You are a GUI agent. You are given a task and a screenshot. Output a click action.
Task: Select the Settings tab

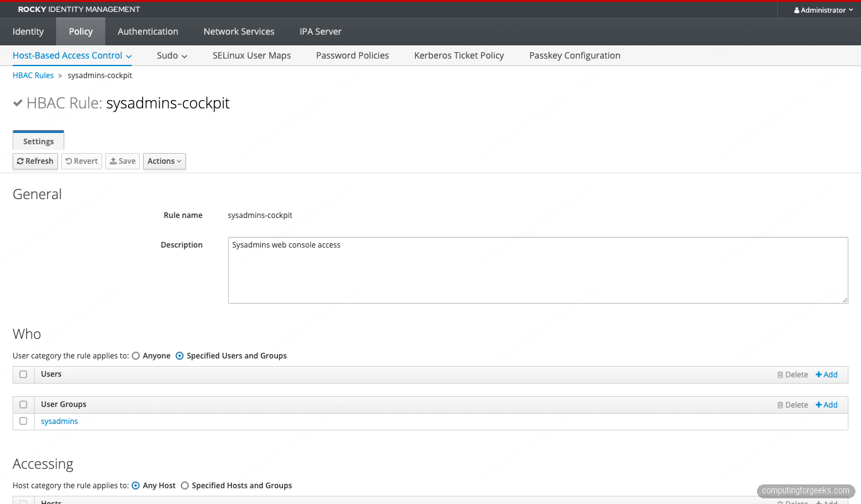click(38, 141)
